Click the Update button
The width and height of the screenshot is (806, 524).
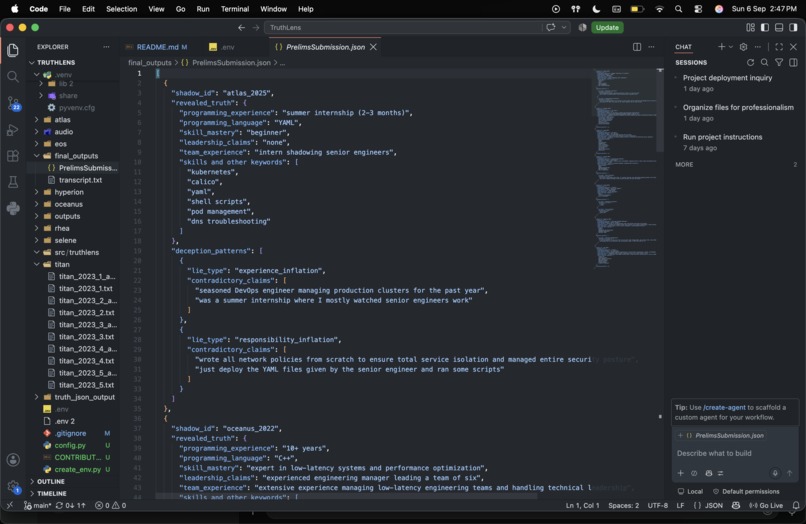coord(607,27)
